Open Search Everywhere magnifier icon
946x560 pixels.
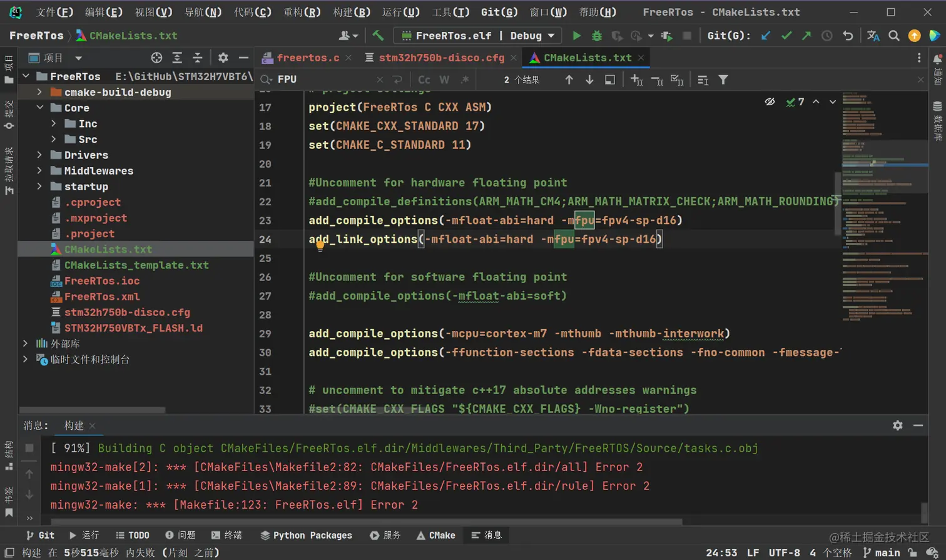pyautogui.click(x=894, y=36)
